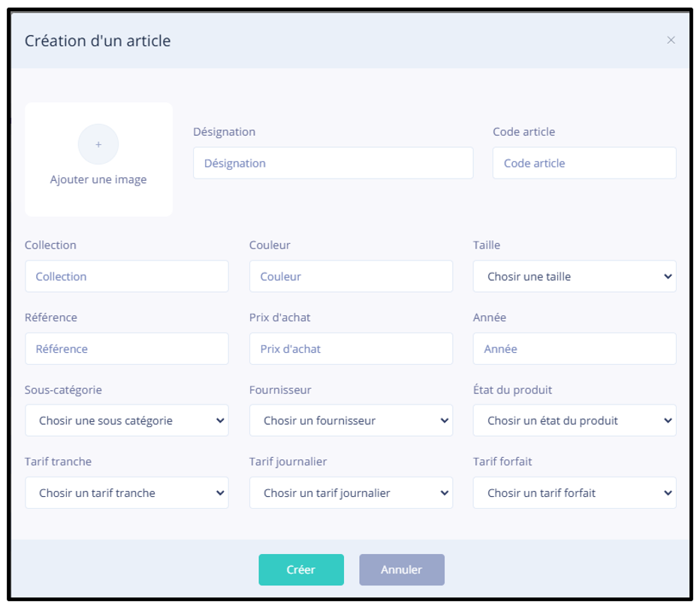Expand the Tarif journalier dropdown
700x608 pixels.
351,493
